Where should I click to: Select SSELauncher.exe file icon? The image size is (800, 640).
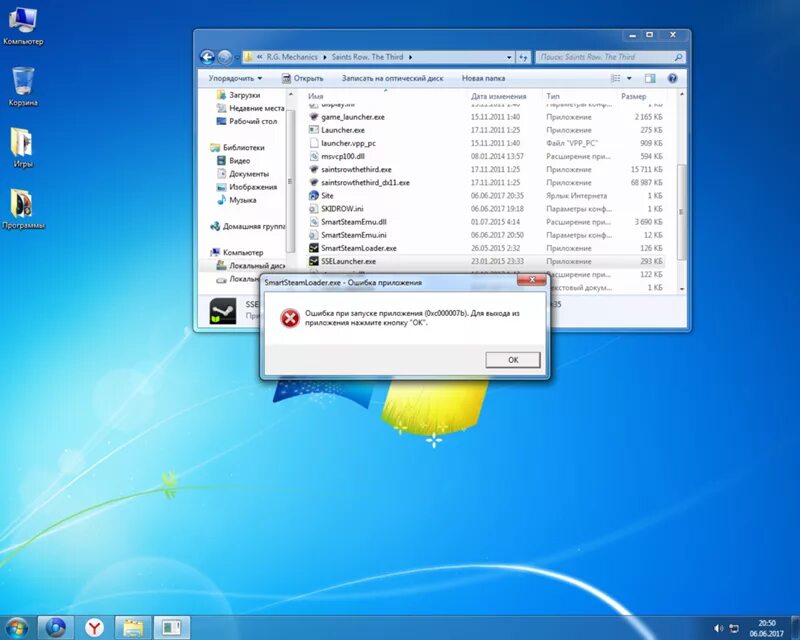[314, 261]
